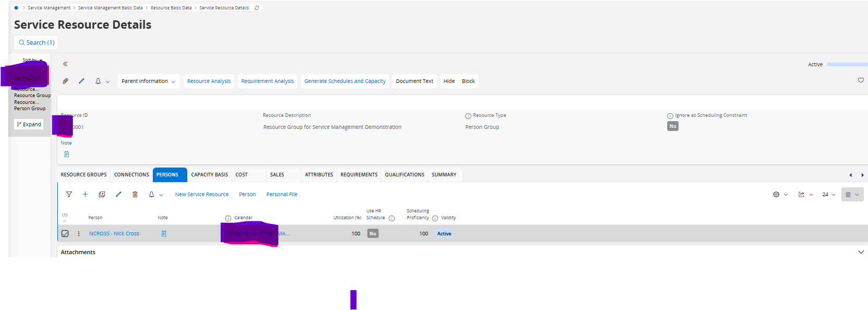Screen dimensions: 868x310
Task: Open attachments via the paperclip icon
Action: [65, 81]
